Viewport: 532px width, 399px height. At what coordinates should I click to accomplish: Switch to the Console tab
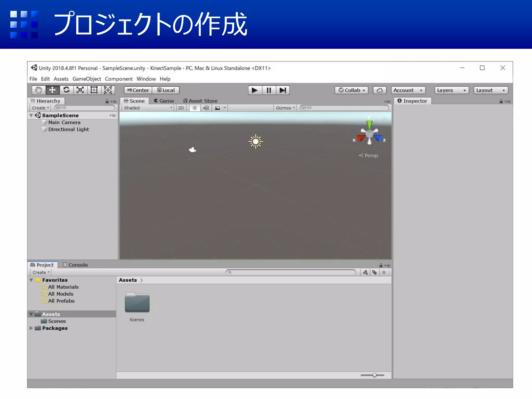tap(75, 265)
